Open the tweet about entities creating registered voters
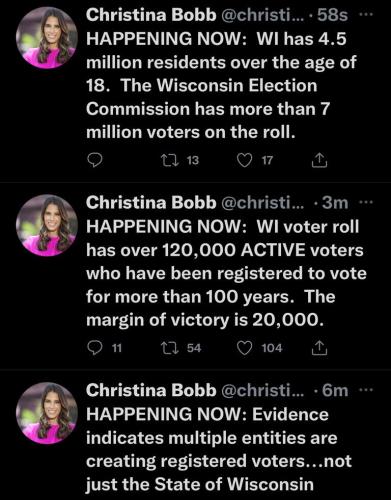The image size is (391, 500). click(219, 449)
